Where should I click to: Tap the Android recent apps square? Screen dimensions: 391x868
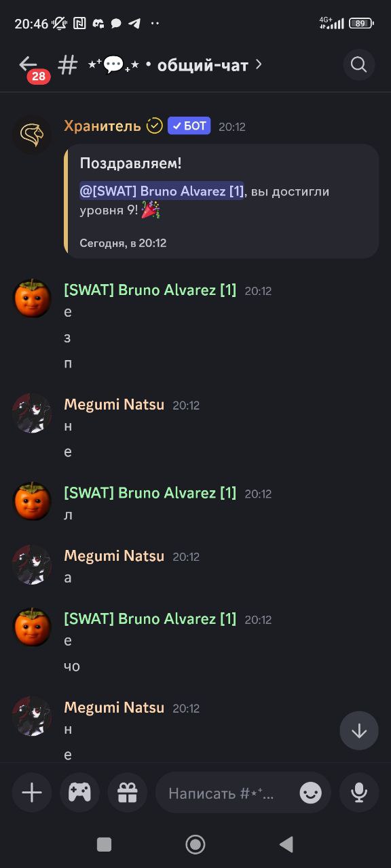coord(104,844)
